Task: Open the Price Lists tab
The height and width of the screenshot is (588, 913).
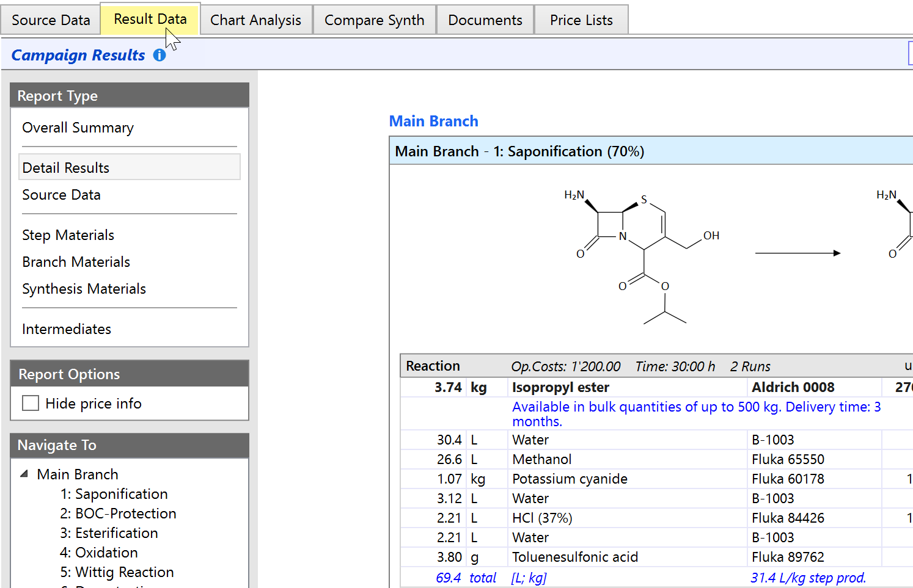Action: 581,20
